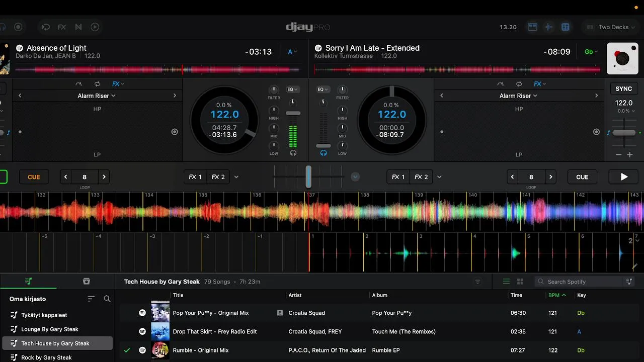The image size is (644, 362).
Task: Click right deck album artwork thumbnail
Action: click(622, 59)
